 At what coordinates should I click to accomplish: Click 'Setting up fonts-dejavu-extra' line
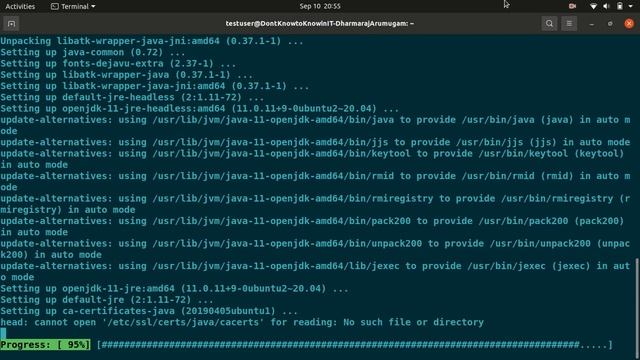118,64
